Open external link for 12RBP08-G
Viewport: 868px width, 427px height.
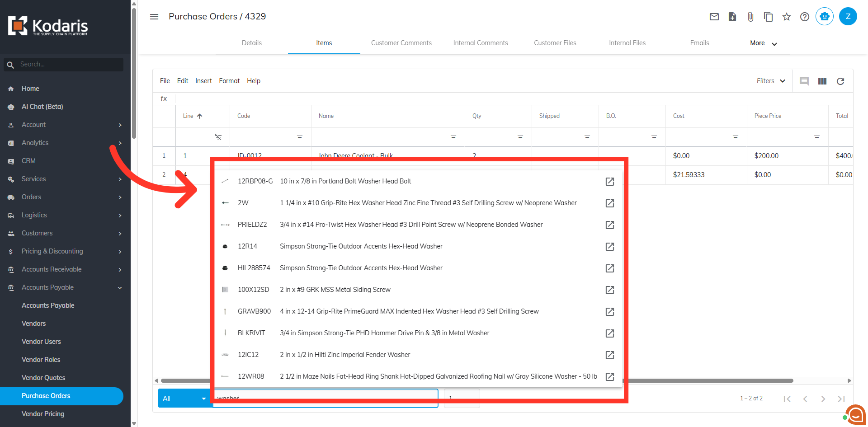pos(610,181)
